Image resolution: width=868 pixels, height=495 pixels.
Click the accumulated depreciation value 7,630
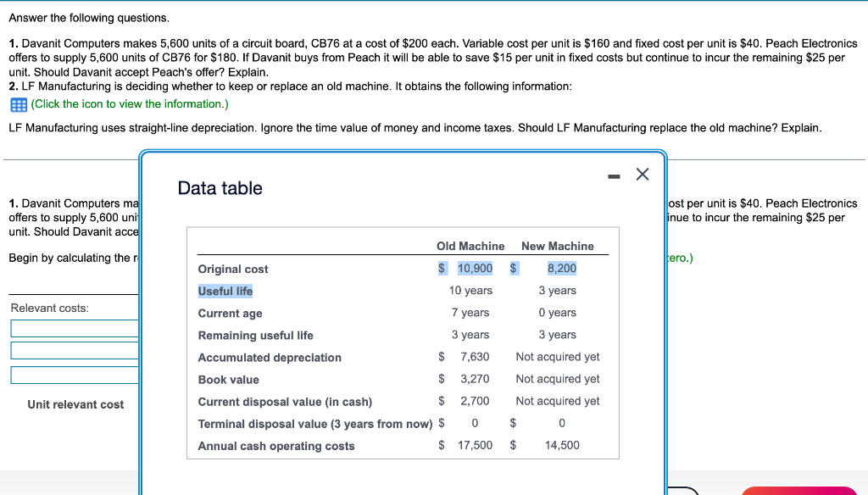(x=475, y=357)
